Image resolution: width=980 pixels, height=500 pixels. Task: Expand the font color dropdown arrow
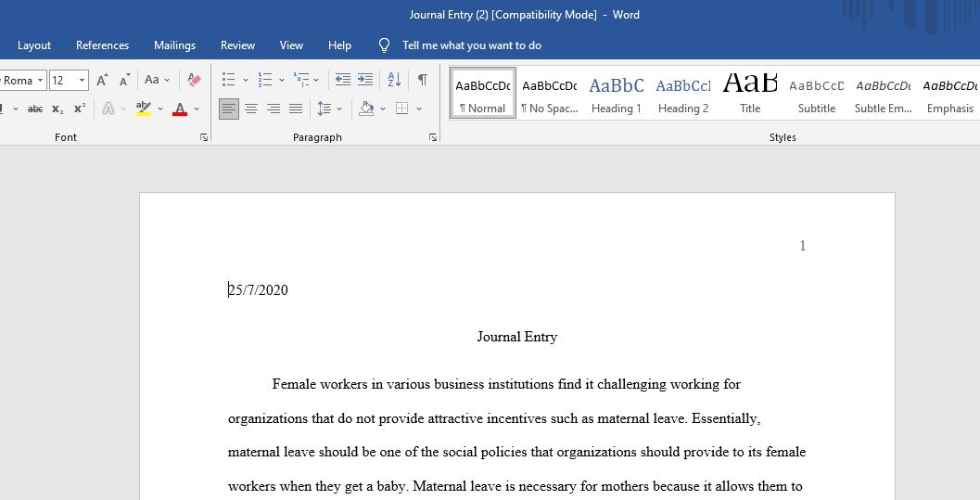click(197, 109)
